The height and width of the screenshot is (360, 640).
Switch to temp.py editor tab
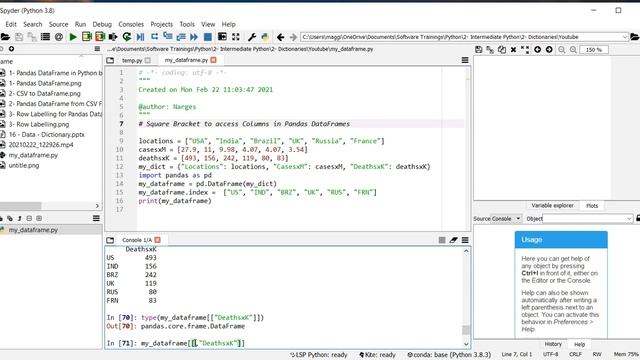132,60
